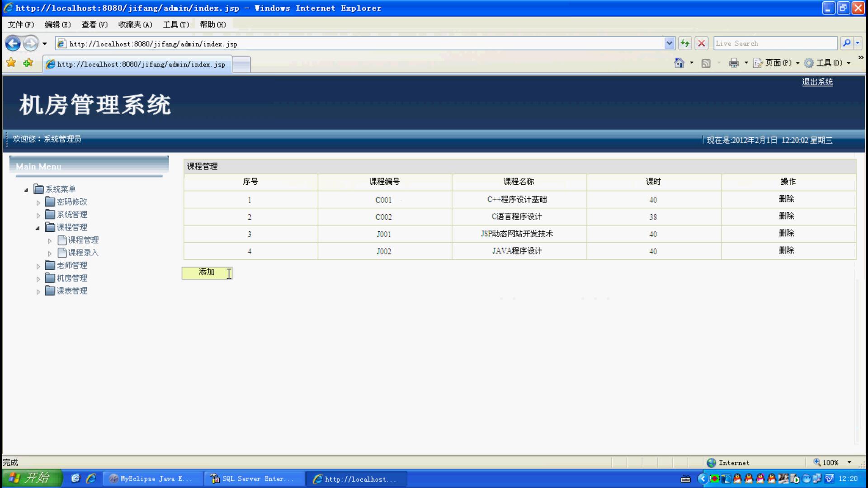The width and height of the screenshot is (868, 488).
Task: Open the recent pages dropdown arrow
Action: click(x=44, y=44)
